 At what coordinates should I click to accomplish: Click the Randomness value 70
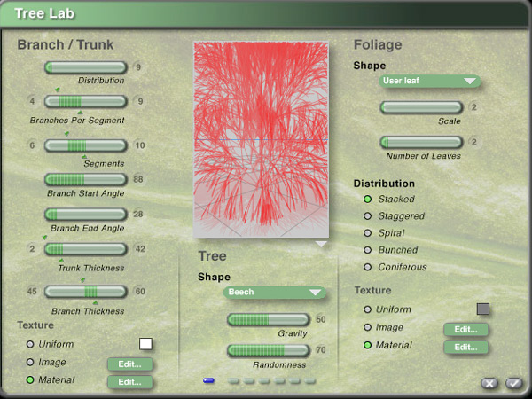click(321, 350)
